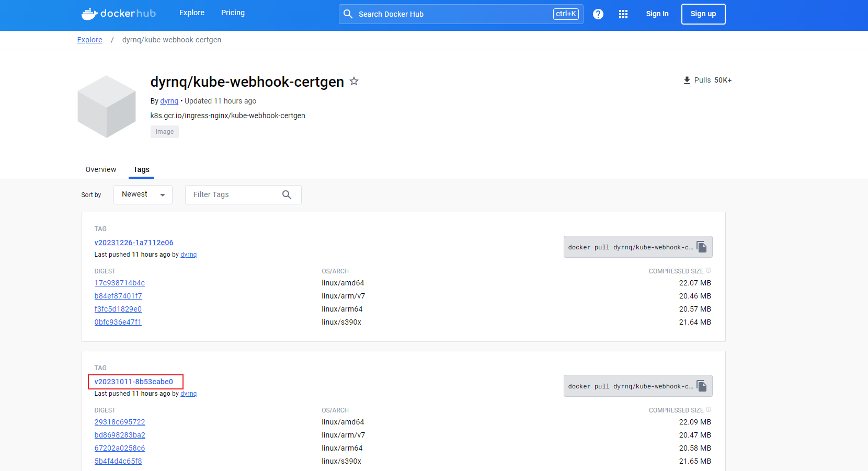Click info icon beside first Compressed Size
868x471 pixels.
[709, 271]
